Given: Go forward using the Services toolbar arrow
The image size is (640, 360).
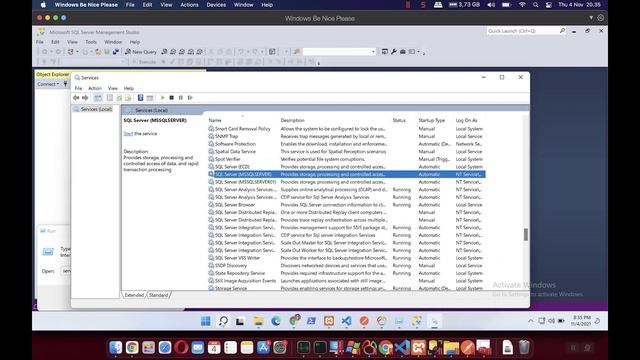Looking at the screenshot, I should (85, 98).
